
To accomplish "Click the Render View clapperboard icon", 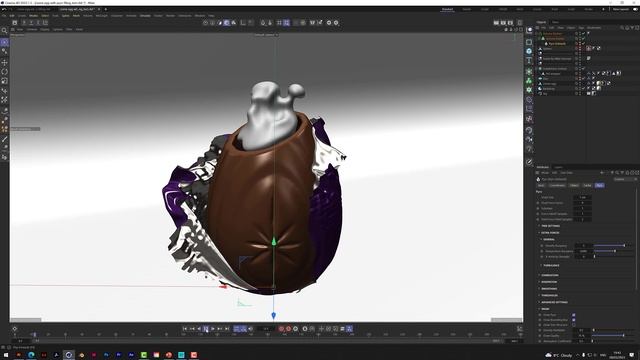I will click(496, 23).
